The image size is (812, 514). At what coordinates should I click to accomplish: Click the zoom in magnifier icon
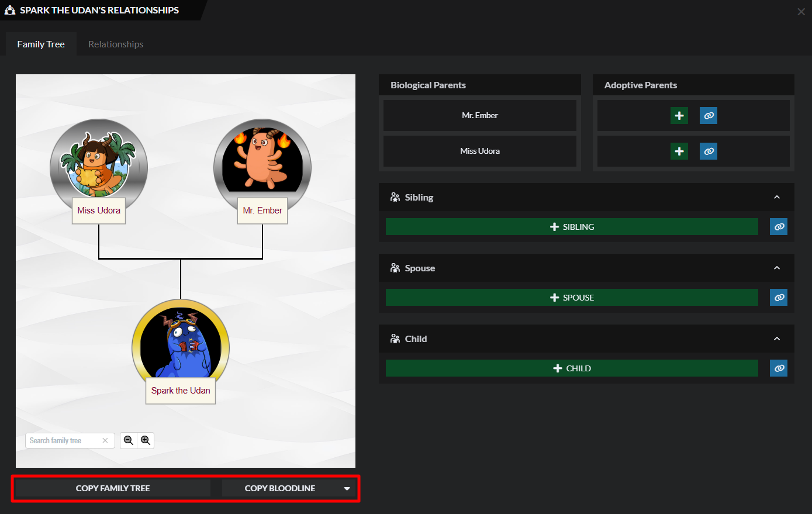pos(146,440)
